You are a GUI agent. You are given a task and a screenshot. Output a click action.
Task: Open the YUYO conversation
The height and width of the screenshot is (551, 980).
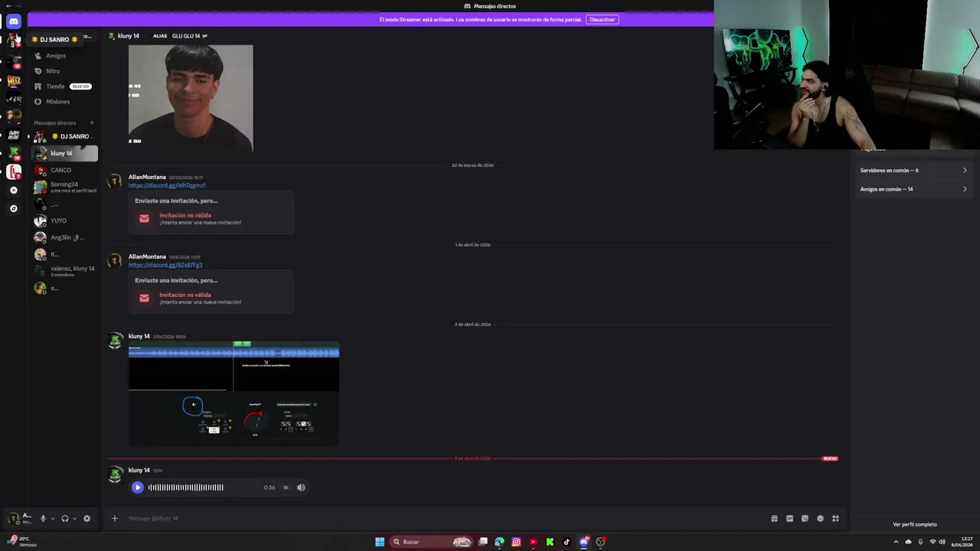point(64,220)
